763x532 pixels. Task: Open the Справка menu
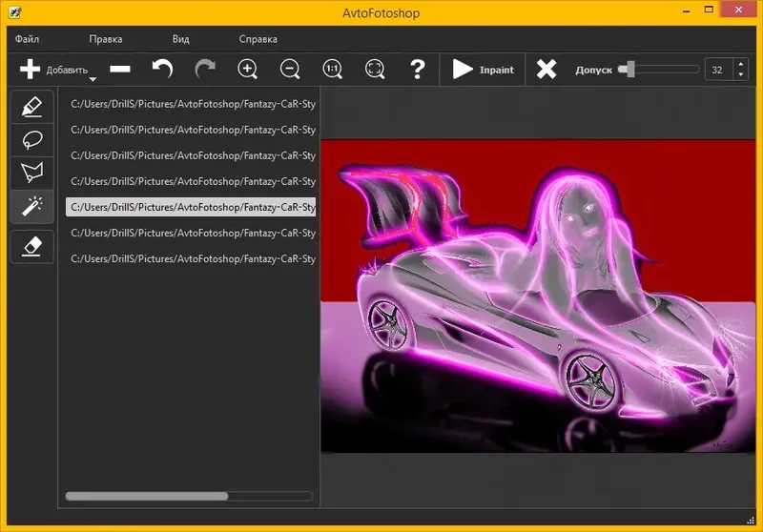coord(258,39)
